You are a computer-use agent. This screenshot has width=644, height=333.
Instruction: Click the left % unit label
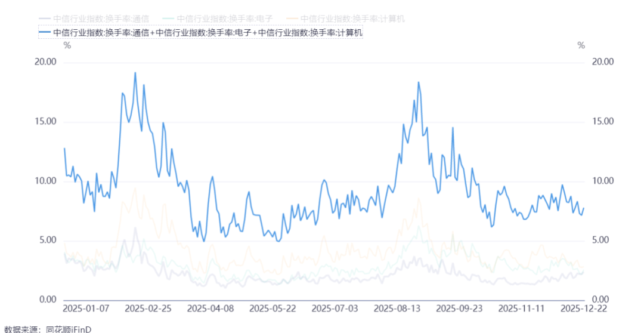[x=67, y=45]
